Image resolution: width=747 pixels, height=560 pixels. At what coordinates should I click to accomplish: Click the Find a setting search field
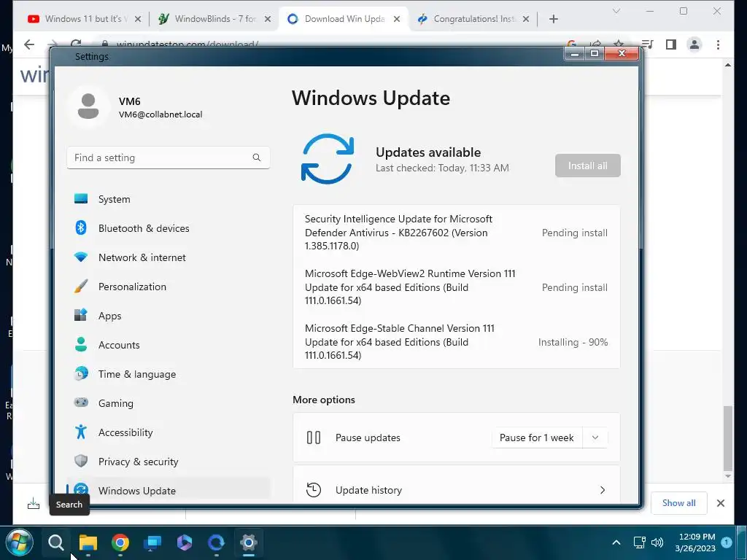pyautogui.click(x=169, y=157)
